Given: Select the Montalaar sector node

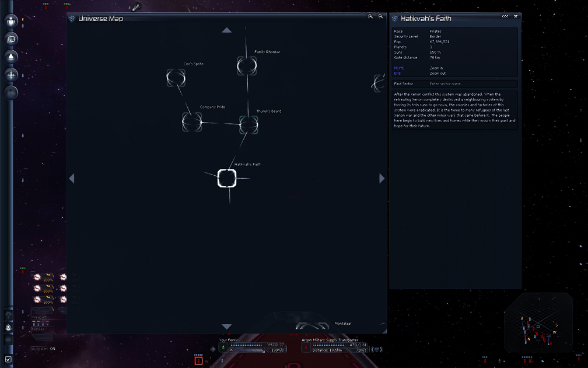Looking at the screenshot, I should click(x=313, y=327).
